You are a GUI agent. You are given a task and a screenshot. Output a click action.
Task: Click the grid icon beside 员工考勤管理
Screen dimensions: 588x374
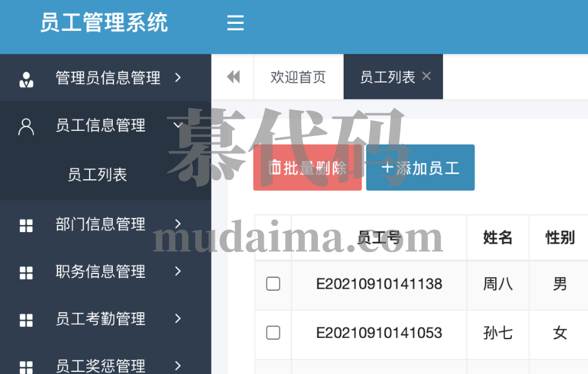tap(26, 320)
